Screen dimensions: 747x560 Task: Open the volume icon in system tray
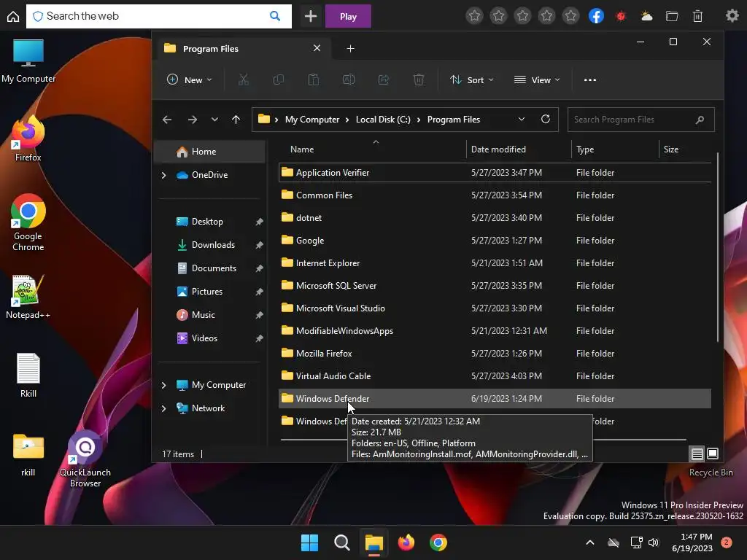click(x=653, y=542)
